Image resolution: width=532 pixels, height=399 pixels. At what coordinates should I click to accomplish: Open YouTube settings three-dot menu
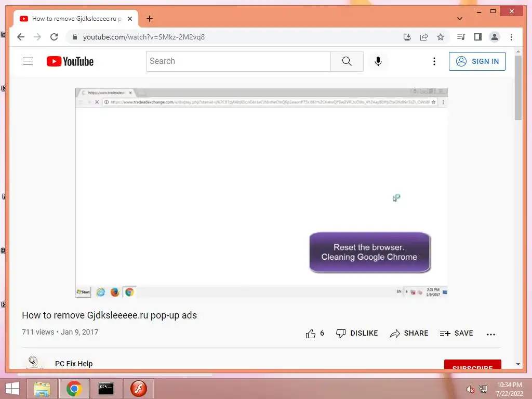(434, 61)
